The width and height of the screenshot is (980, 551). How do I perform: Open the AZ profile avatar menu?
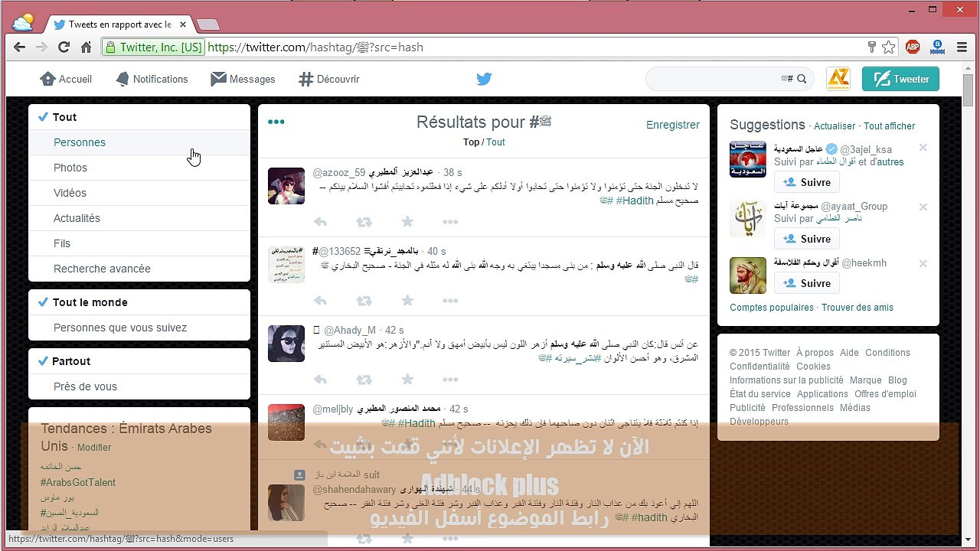pyautogui.click(x=838, y=79)
